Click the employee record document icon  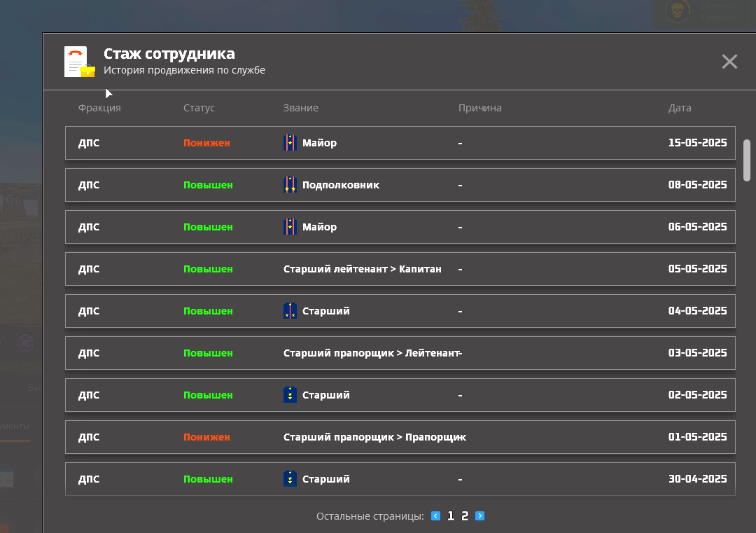(79, 62)
